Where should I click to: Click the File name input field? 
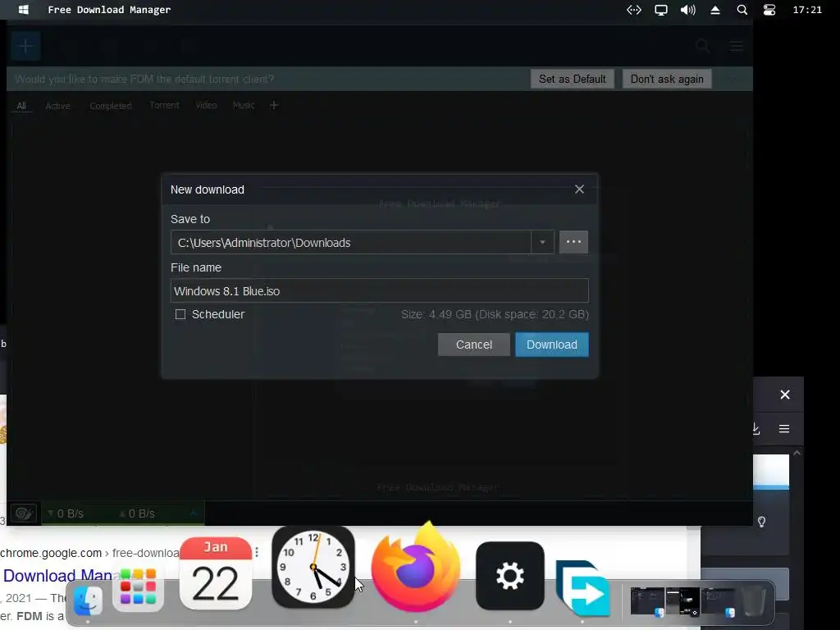[x=379, y=291]
